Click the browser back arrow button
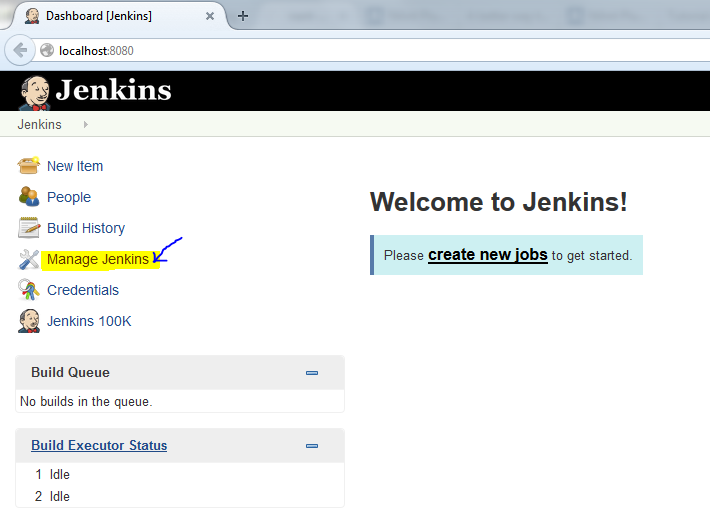 pyautogui.click(x=20, y=50)
